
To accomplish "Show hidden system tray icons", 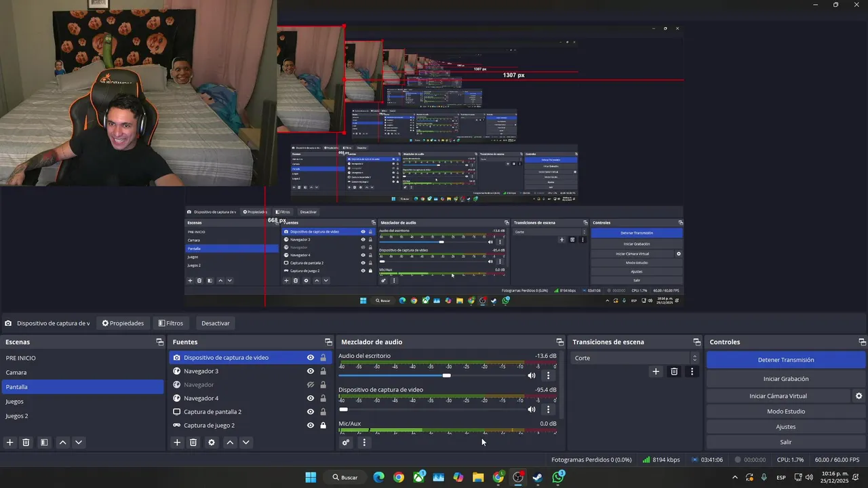I will [x=734, y=477].
